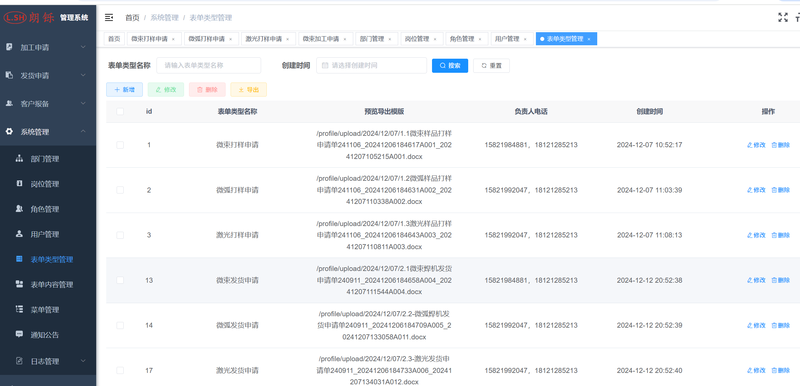Screen dimensions: 800x386
Task: Open 角色管理 in the sidebar
Action: (x=48, y=209)
